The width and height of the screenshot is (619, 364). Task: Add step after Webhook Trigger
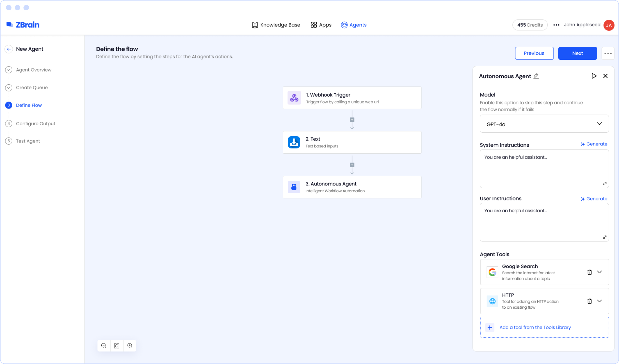pos(352,120)
